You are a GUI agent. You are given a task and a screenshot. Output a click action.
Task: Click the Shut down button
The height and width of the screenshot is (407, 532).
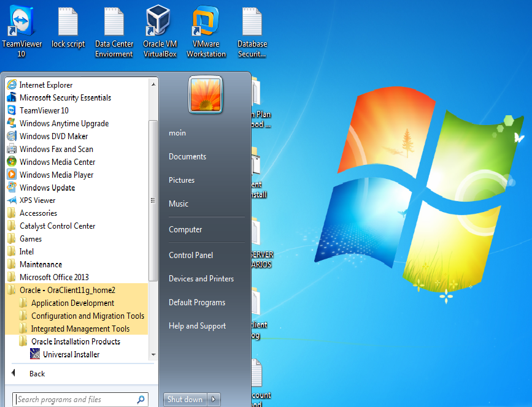pyautogui.click(x=185, y=399)
